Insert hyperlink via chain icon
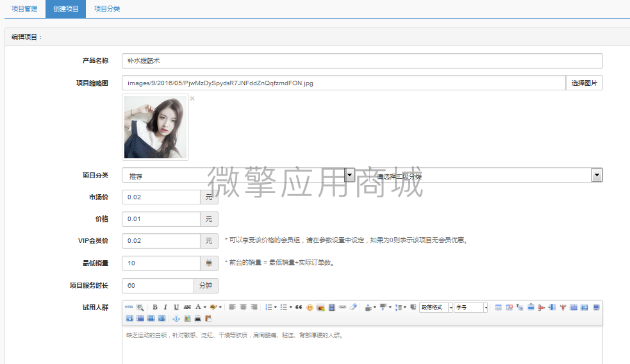This screenshot has width=630, height=364. (342, 307)
